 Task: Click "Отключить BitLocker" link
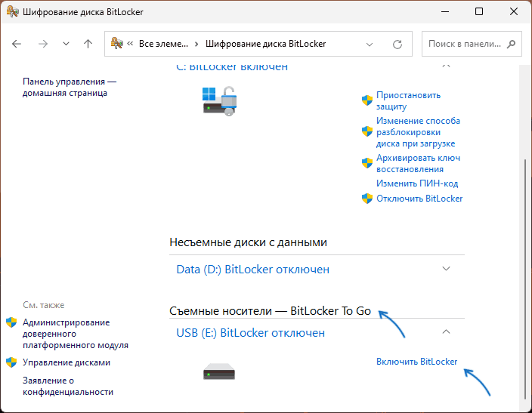(419, 199)
